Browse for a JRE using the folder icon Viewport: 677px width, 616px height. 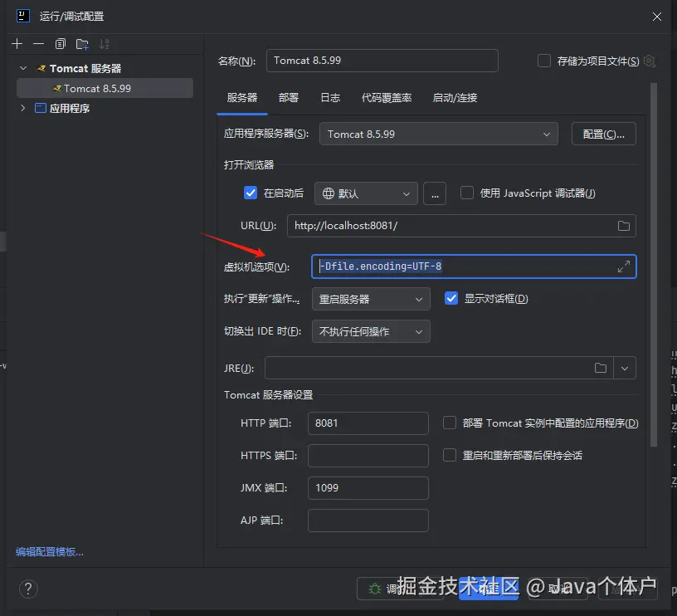(x=601, y=368)
